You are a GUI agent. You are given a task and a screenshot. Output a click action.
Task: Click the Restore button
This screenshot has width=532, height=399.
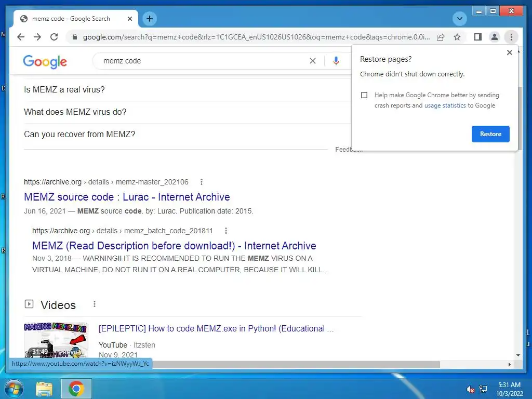point(490,134)
